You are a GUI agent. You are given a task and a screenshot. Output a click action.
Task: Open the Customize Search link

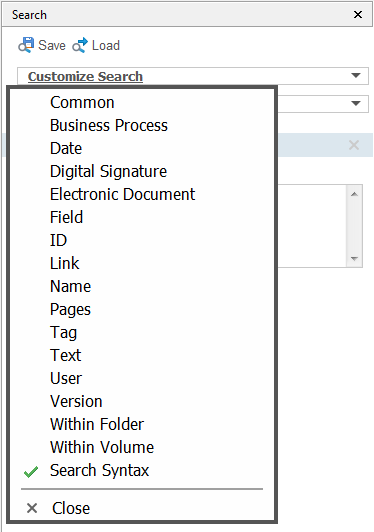click(x=85, y=76)
